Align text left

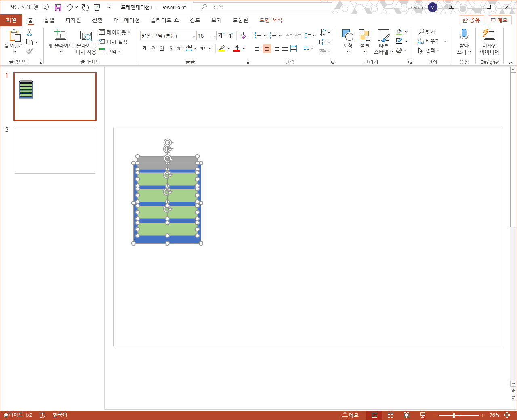pyautogui.click(x=258, y=48)
